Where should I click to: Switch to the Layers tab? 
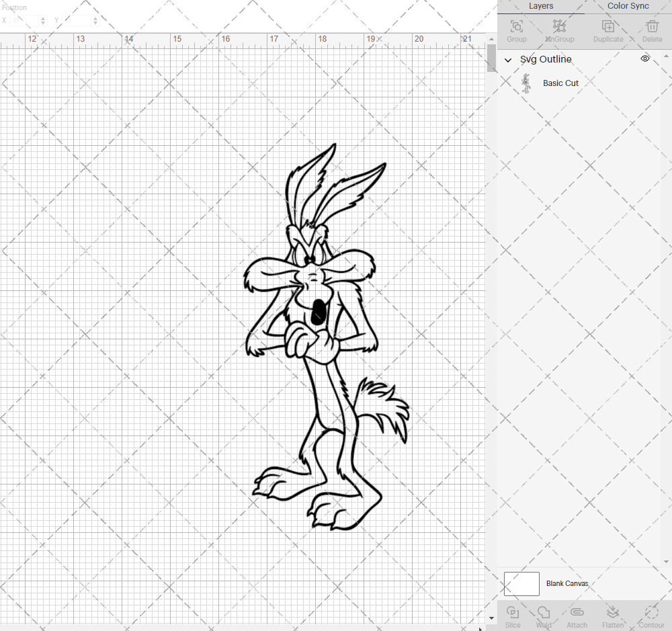point(540,6)
